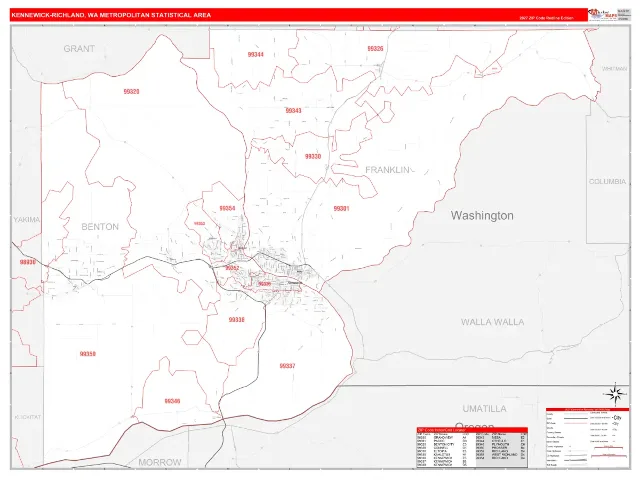Select ZIP code 99344 label
This screenshot has height=480, width=640.
(x=256, y=54)
